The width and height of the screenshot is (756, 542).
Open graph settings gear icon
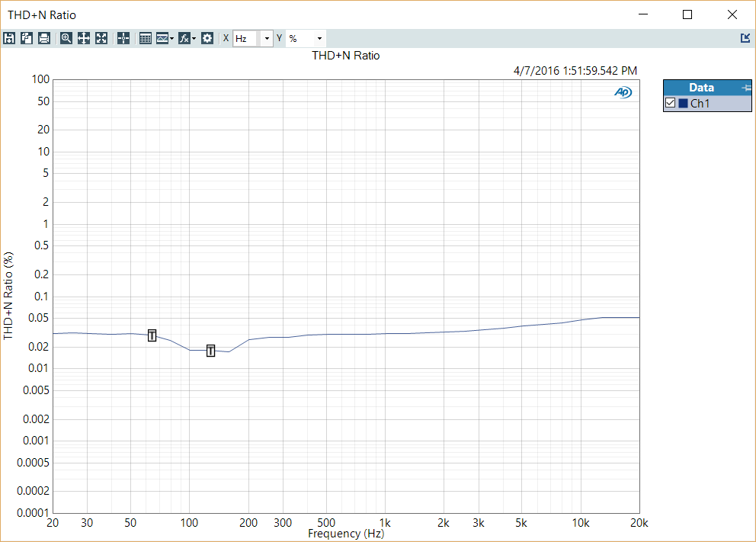207,38
